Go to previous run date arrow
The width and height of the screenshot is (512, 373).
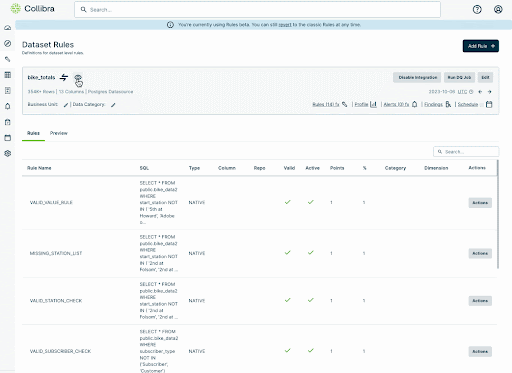[480, 92]
